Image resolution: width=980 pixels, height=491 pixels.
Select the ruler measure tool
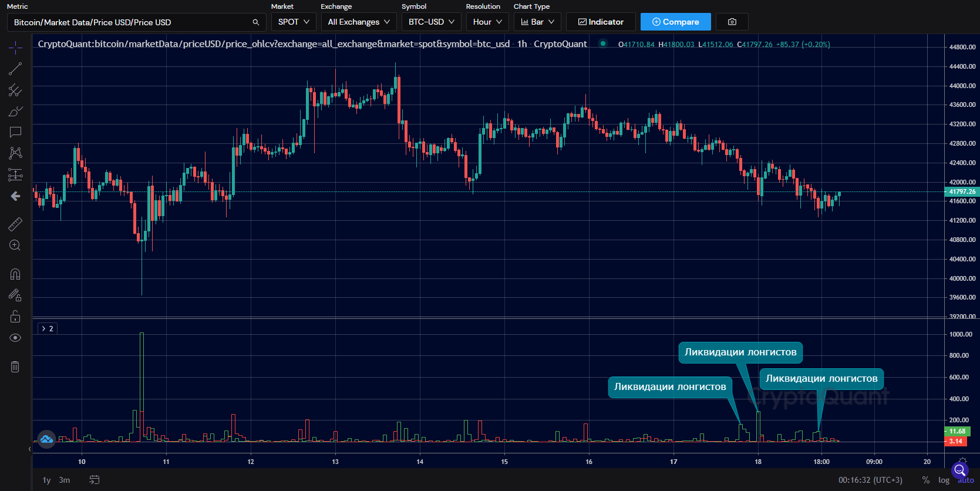(15, 224)
